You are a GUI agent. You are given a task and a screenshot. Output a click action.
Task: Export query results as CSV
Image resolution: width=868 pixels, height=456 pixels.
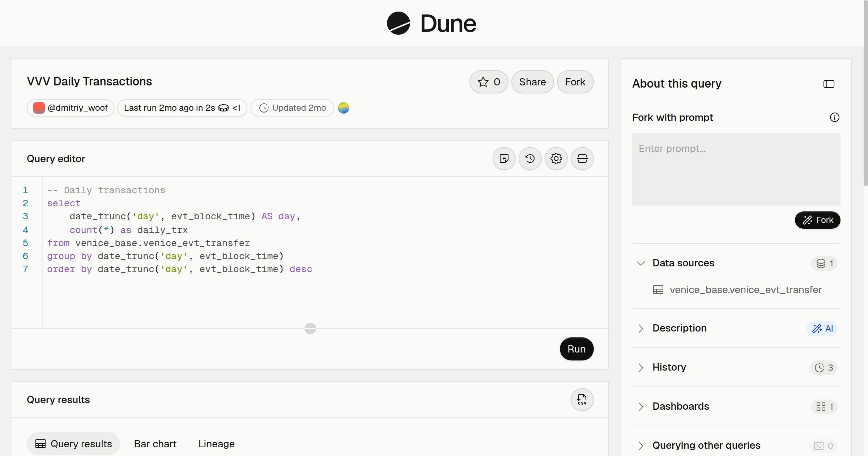click(x=582, y=400)
